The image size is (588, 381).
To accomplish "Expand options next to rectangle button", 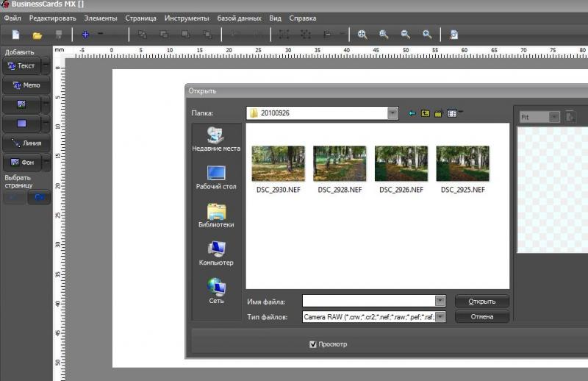I will point(46,124).
